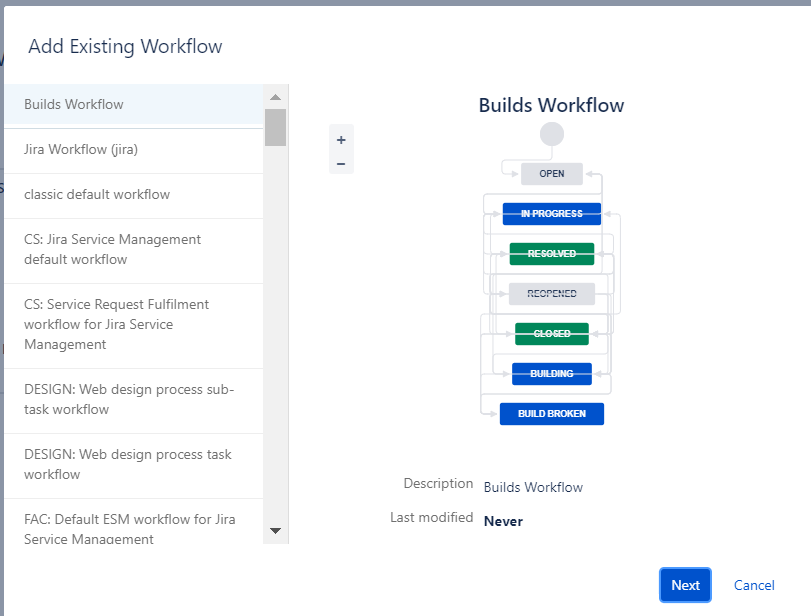This screenshot has height=616, width=811.
Task: Click the Last modified value Never
Action: 503,521
